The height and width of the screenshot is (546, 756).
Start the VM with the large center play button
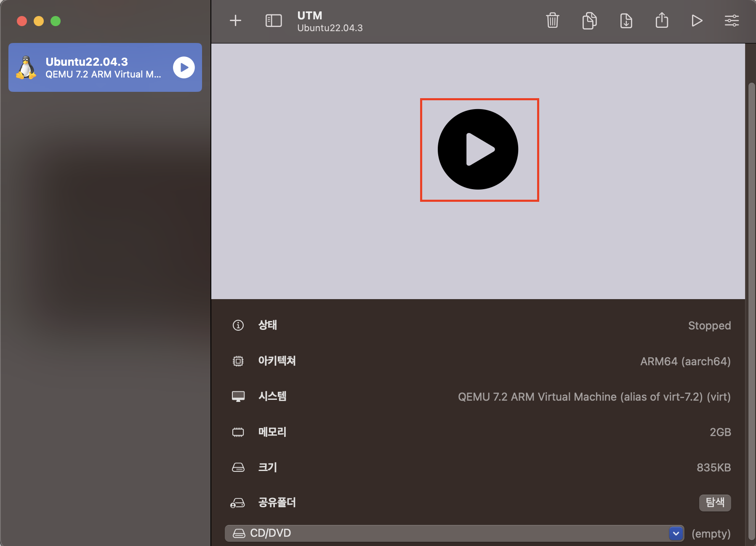(478, 149)
